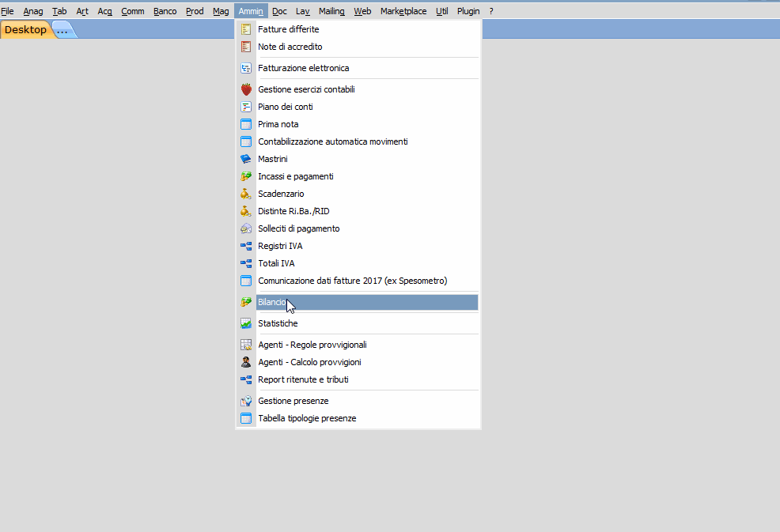Open the Util menu

441,11
